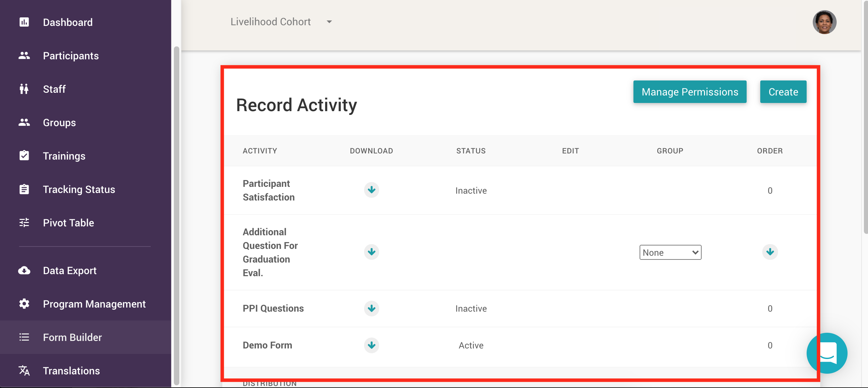Click the Program Management gear icon
Screen dimensions: 868x388
click(x=24, y=304)
